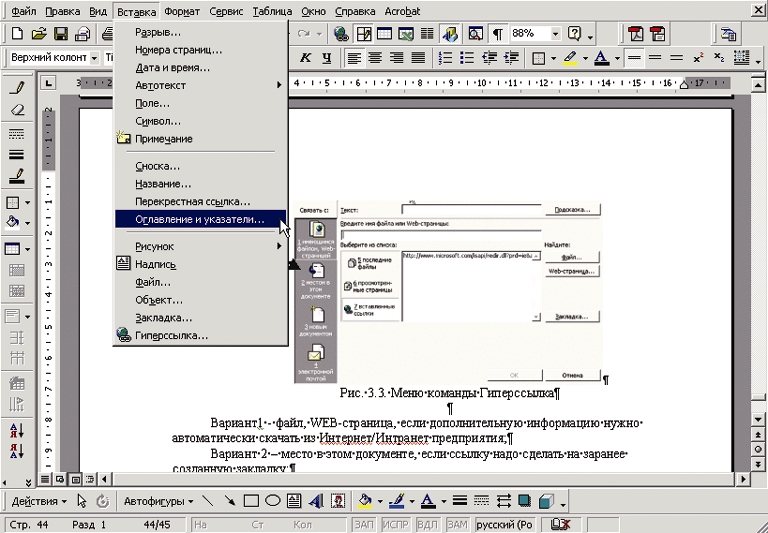Click the Insert Hyperlink globe toolbar icon
Screen dimensions: 768x533
coord(341,34)
